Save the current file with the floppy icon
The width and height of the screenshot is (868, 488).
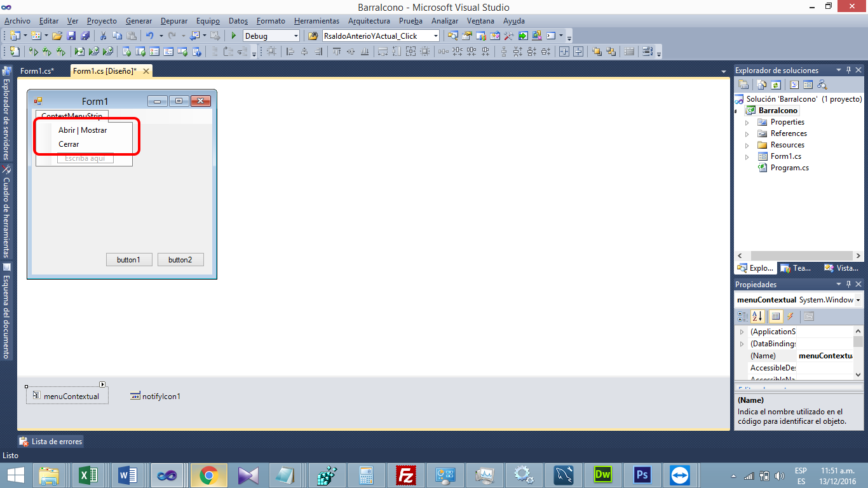71,36
